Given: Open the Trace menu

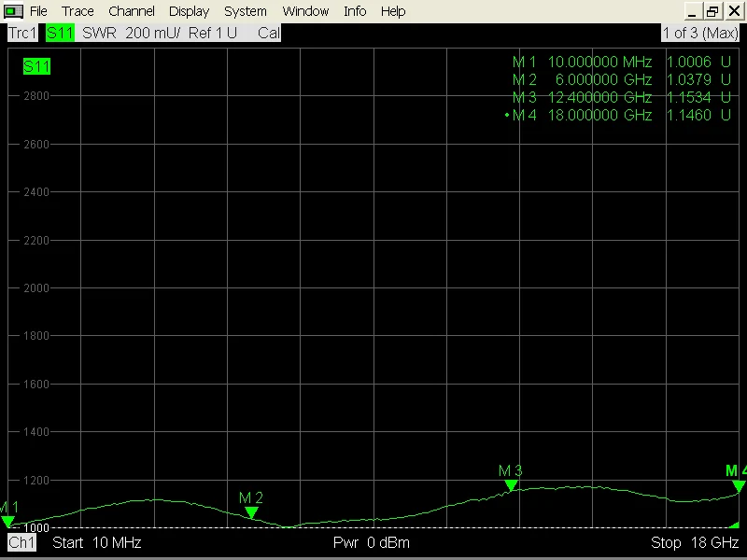Looking at the screenshot, I should [x=78, y=11].
